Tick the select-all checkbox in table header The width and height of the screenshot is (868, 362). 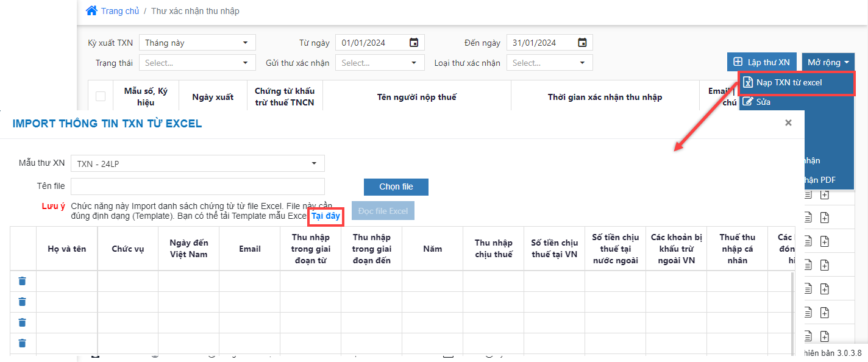pos(101,96)
